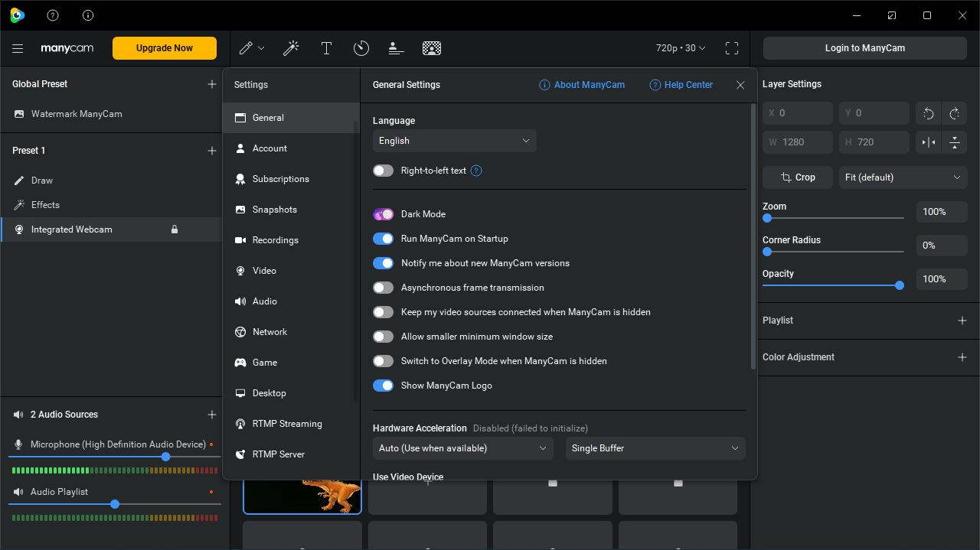This screenshot has height=550, width=980.
Task: Click the settings panel vertical scrollbar
Action: [x=753, y=237]
